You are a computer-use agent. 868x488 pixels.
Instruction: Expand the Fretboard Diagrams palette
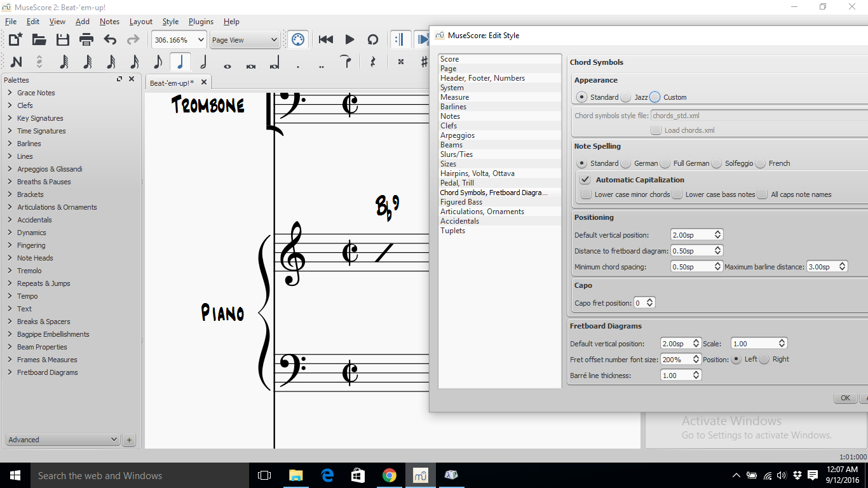click(10, 372)
